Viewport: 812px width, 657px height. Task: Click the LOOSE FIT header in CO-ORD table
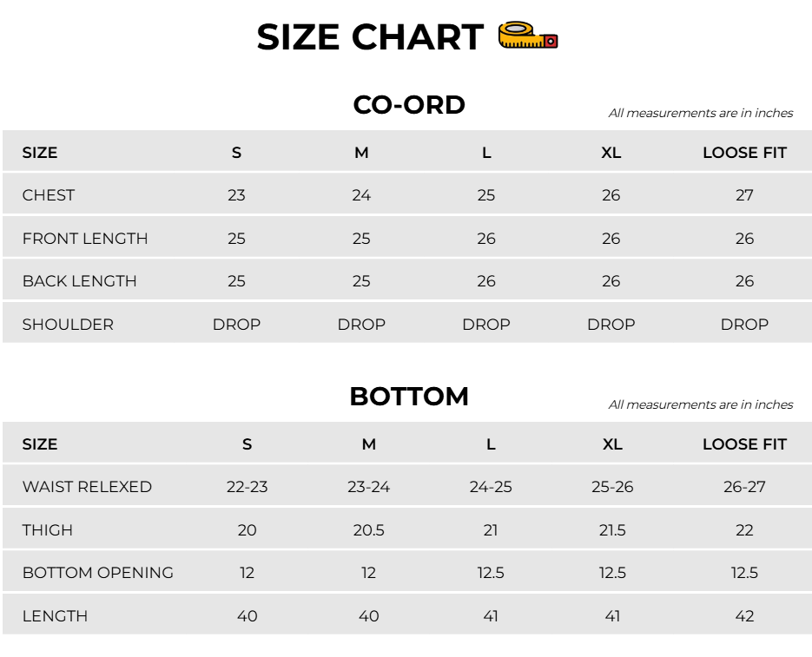pos(744,153)
